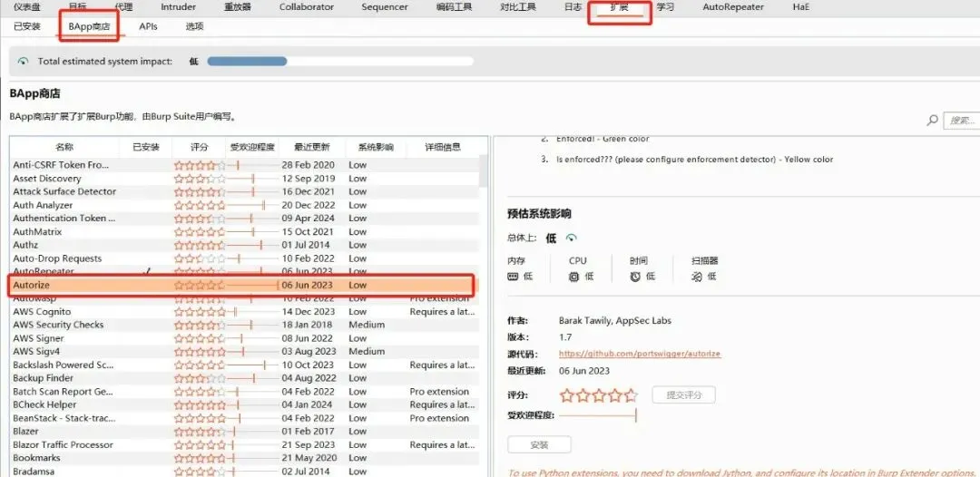
Task: Click the search magnifier icon
Action: tap(932, 120)
